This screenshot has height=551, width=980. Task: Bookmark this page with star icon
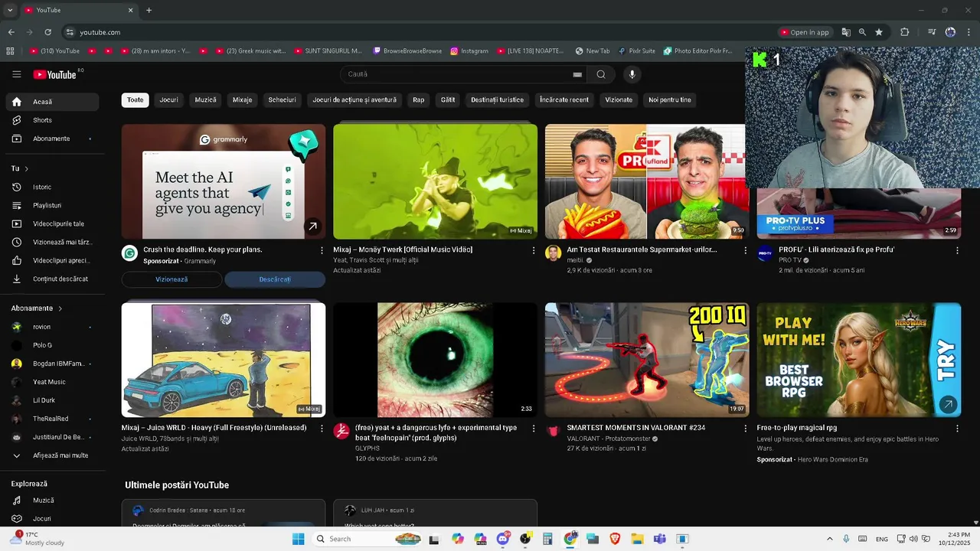pos(879,32)
